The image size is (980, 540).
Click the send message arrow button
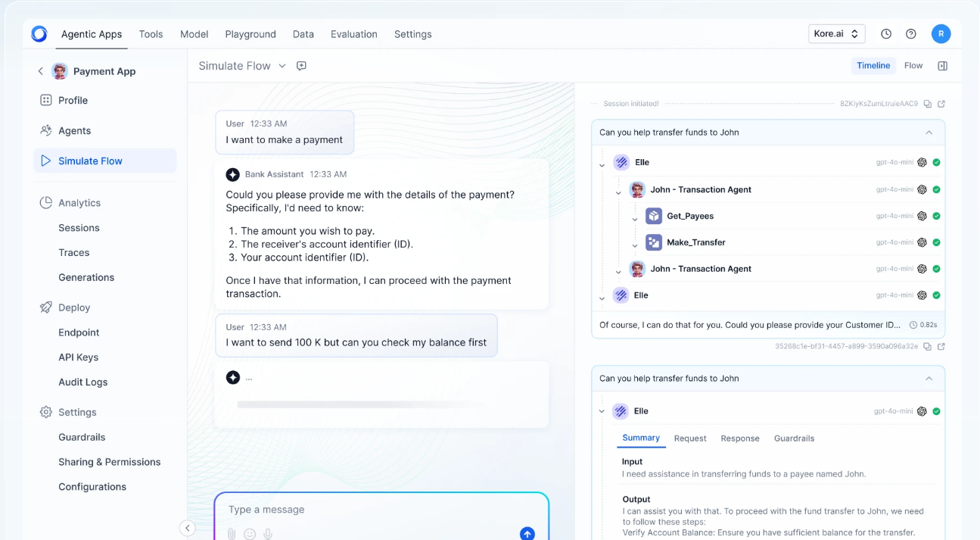(x=527, y=533)
